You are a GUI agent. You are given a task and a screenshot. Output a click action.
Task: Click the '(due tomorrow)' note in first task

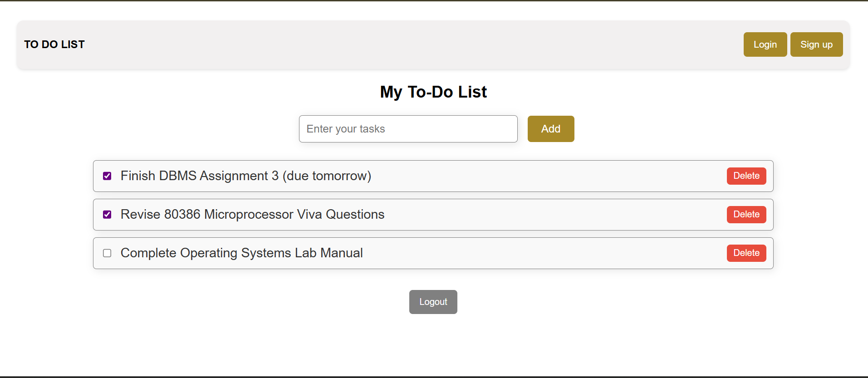327,176
